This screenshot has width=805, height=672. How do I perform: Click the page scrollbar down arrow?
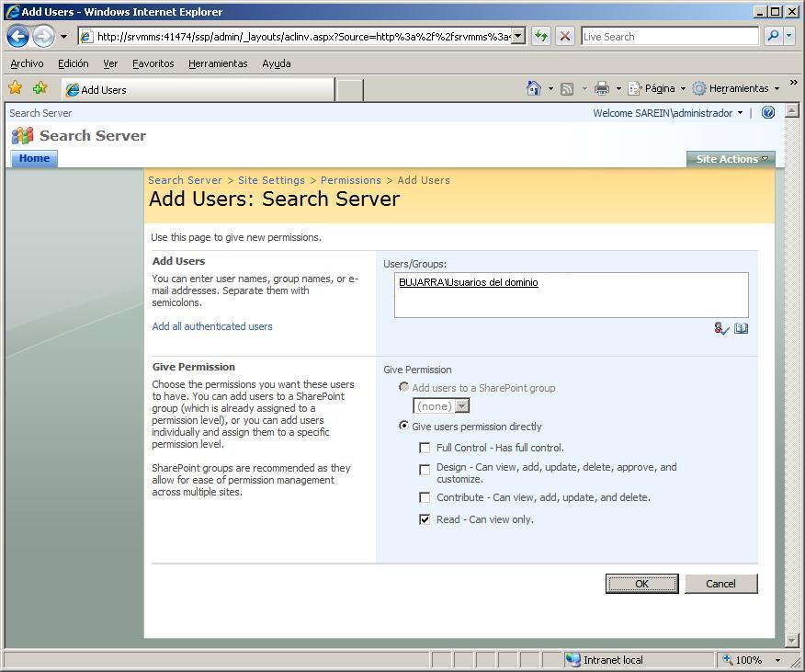(x=792, y=640)
